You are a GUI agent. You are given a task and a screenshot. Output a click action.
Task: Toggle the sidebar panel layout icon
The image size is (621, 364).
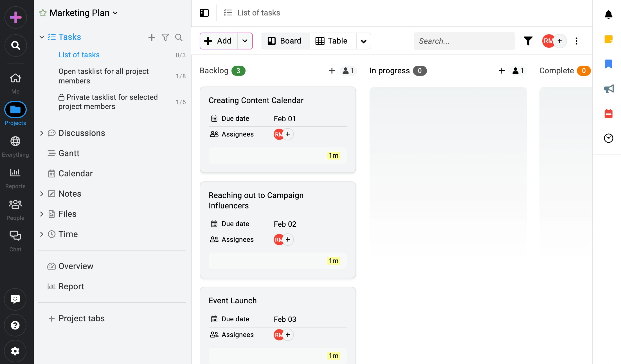204,13
